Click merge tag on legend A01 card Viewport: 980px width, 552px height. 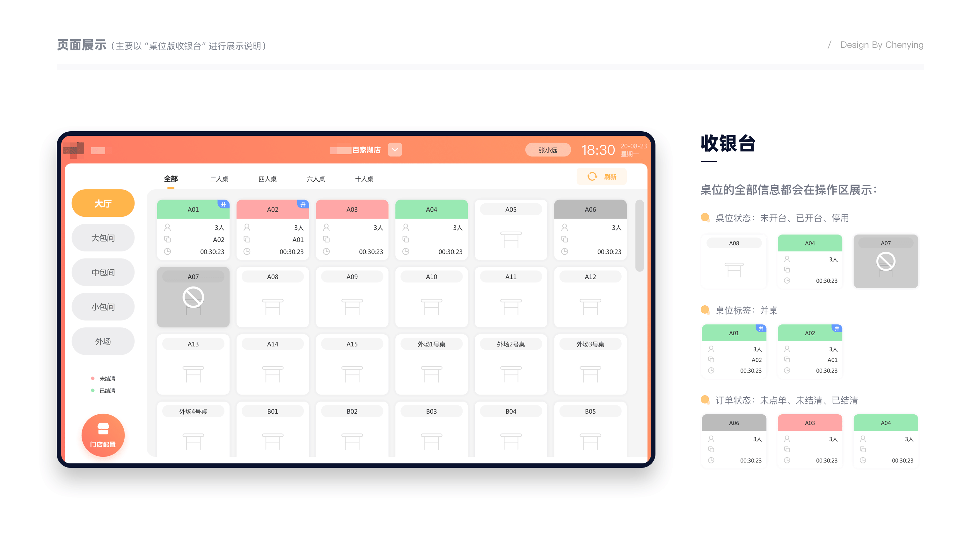(761, 328)
